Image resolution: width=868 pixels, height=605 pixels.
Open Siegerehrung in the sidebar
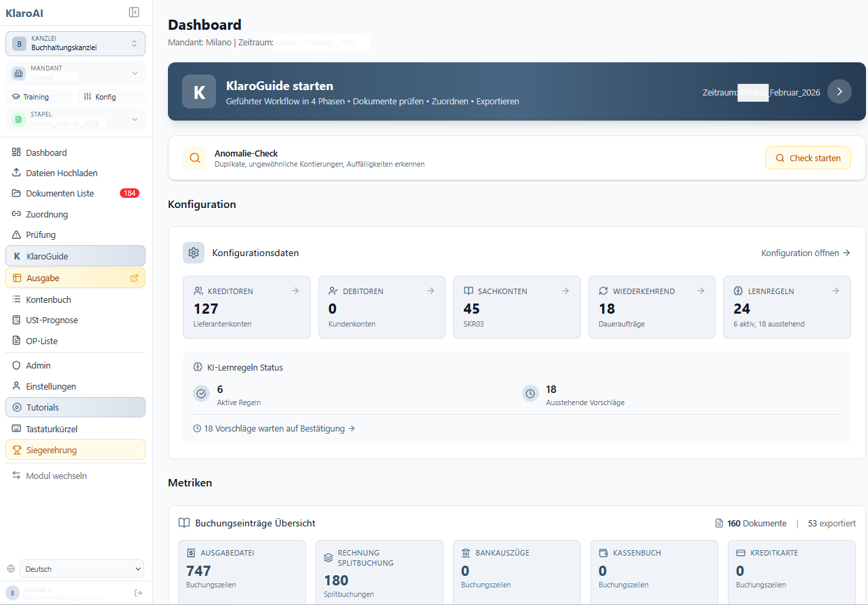pos(75,450)
